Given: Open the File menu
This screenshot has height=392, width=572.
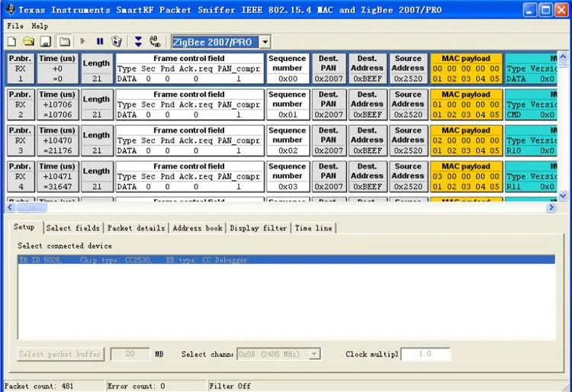Looking at the screenshot, I should click(x=14, y=26).
